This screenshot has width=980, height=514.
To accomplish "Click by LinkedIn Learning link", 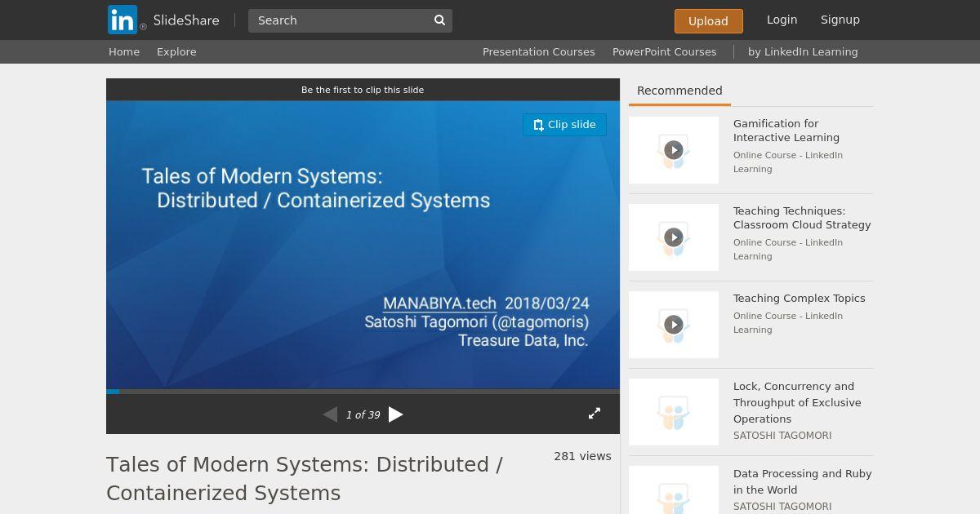I will tap(803, 51).
